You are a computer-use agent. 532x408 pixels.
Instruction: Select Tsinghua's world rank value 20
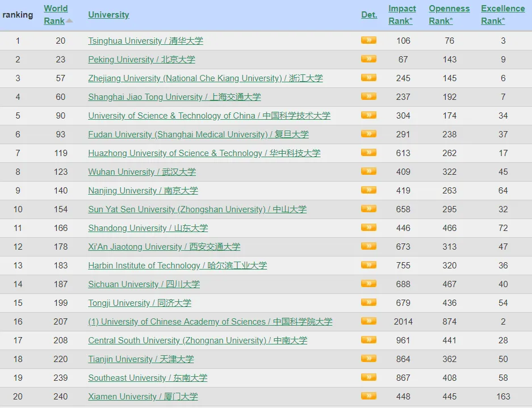60,41
